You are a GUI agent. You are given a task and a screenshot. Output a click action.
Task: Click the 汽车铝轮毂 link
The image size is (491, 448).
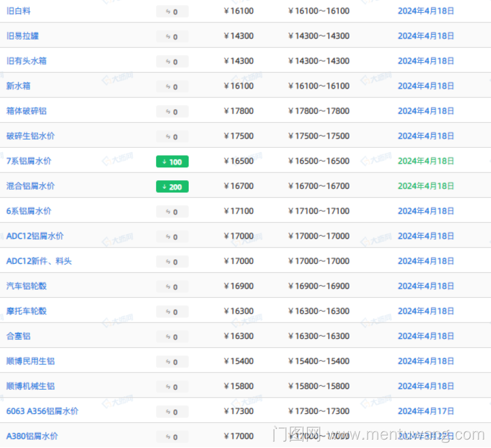[26, 286]
